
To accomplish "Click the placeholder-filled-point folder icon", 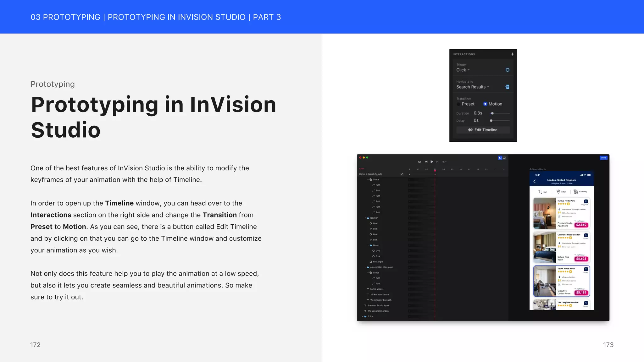I will pyautogui.click(x=368, y=267).
